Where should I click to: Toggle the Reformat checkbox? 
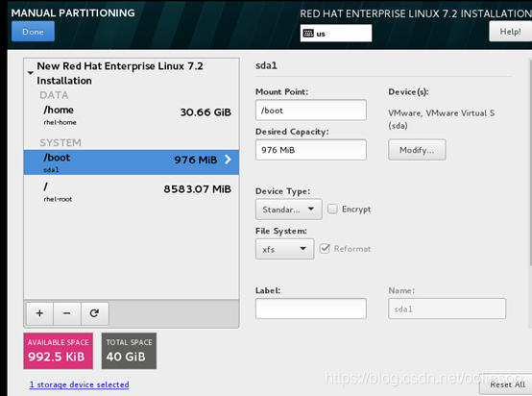coord(325,249)
